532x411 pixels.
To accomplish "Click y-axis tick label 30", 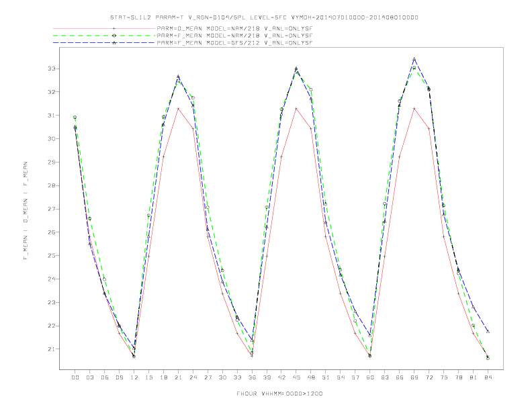I will click(x=52, y=139).
